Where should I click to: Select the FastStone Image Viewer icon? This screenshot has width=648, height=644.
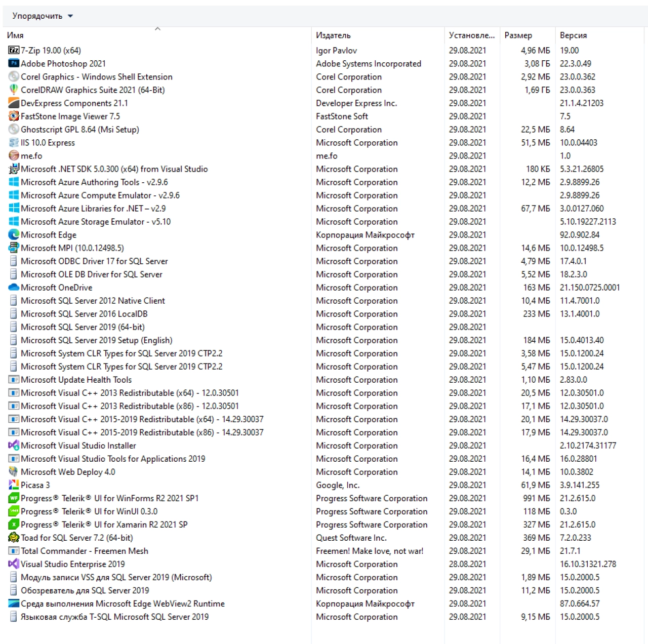point(14,116)
